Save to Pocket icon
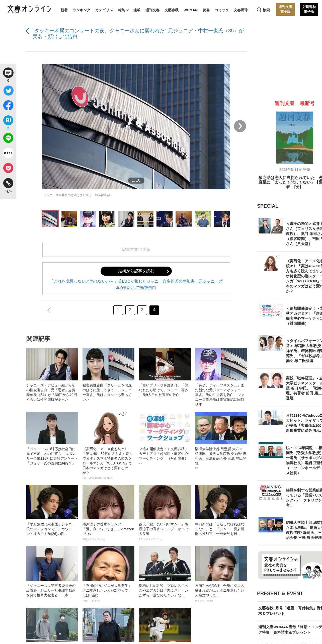The image size is (322, 644). click(8, 168)
